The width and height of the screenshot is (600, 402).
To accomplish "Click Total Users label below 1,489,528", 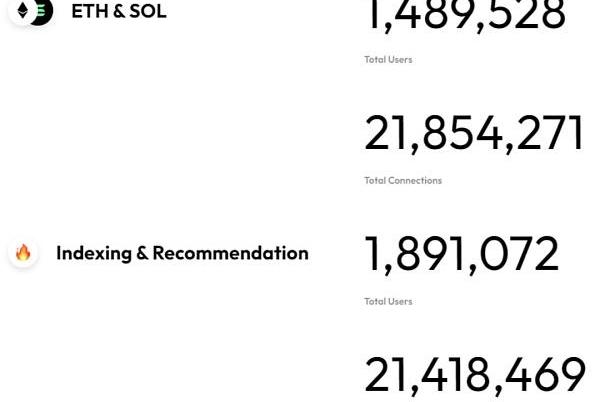I will pos(388,60).
